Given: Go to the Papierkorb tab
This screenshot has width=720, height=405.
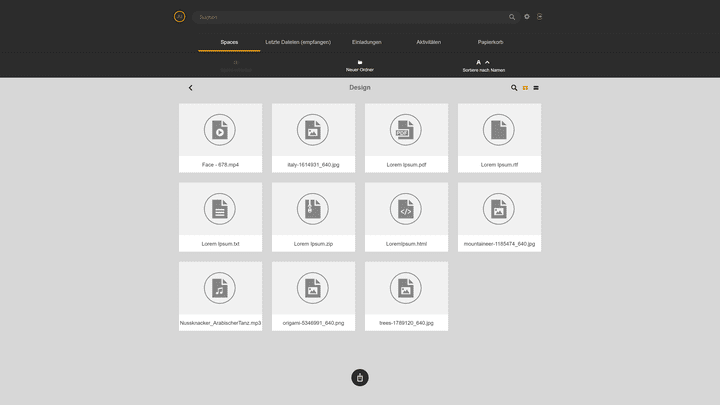Looking at the screenshot, I should pyautogui.click(x=490, y=42).
